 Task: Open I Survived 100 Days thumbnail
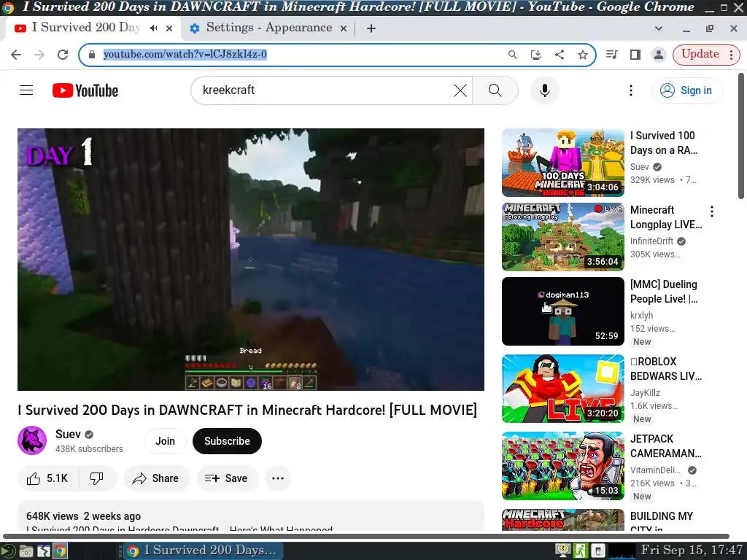point(562,163)
